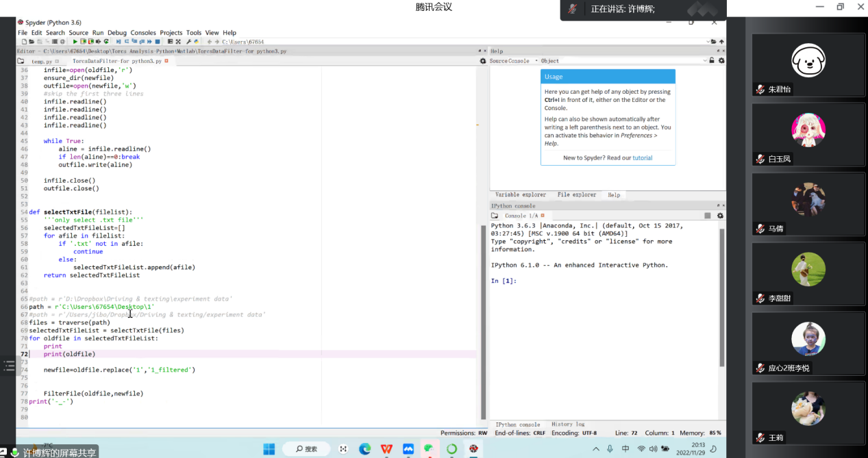
Task: Stop the current console command
Action: coord(708,216)
